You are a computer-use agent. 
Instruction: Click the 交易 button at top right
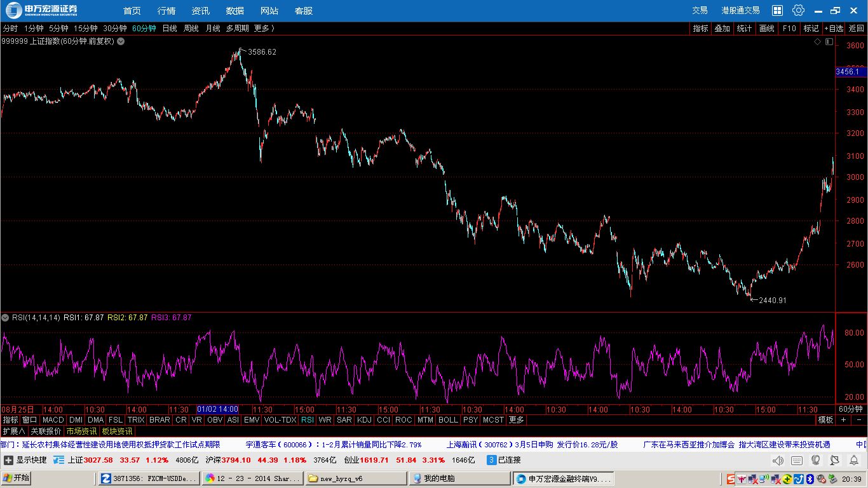click(x=700, y=11)
